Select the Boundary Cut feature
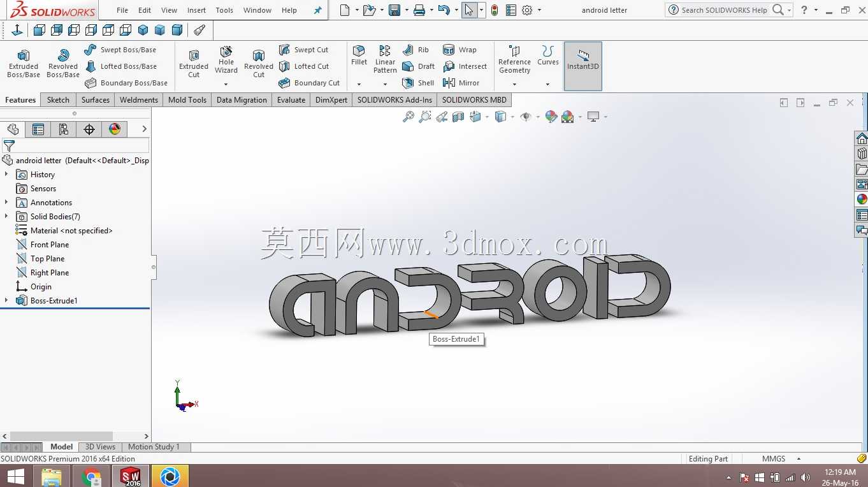This screenshot has width=868, height=487. 310,83
